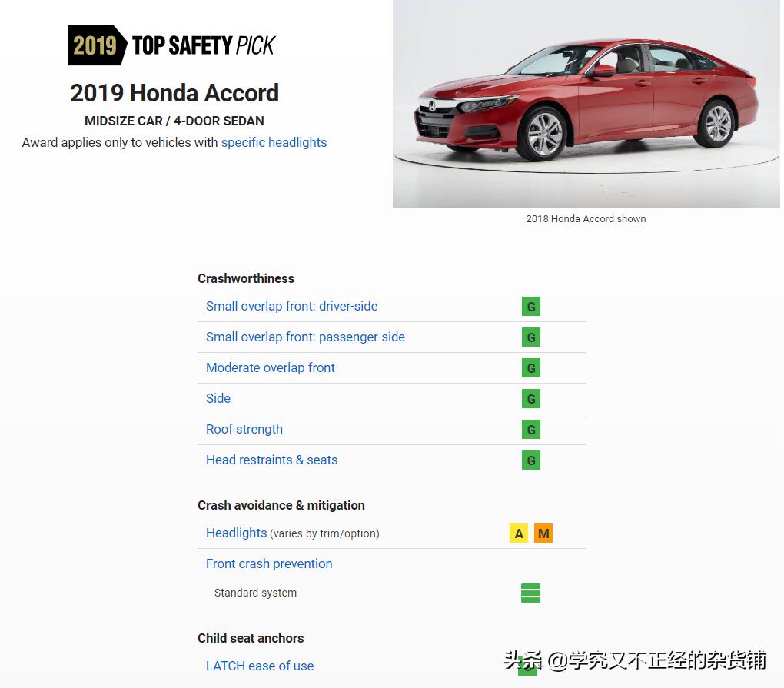The image size is (784, 688).
Task: Open Small overlap front: passenger-side link
Action: click(305, 337)
